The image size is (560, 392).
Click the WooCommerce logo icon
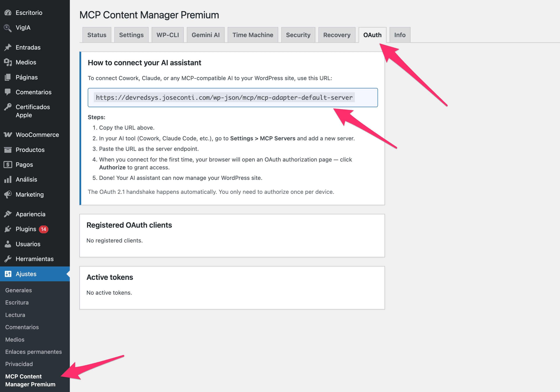(x=8, y=134)
